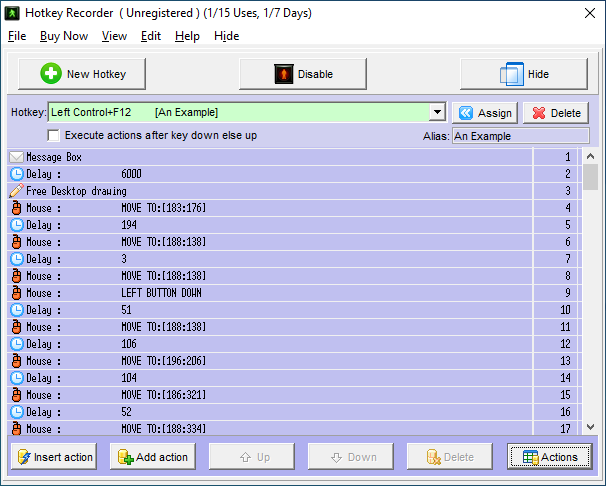Image resolution: width=606 pixels, height=486 pixels.
Task: Click the green plus New Hotkey icon
Action: click(x=52, y=74)
